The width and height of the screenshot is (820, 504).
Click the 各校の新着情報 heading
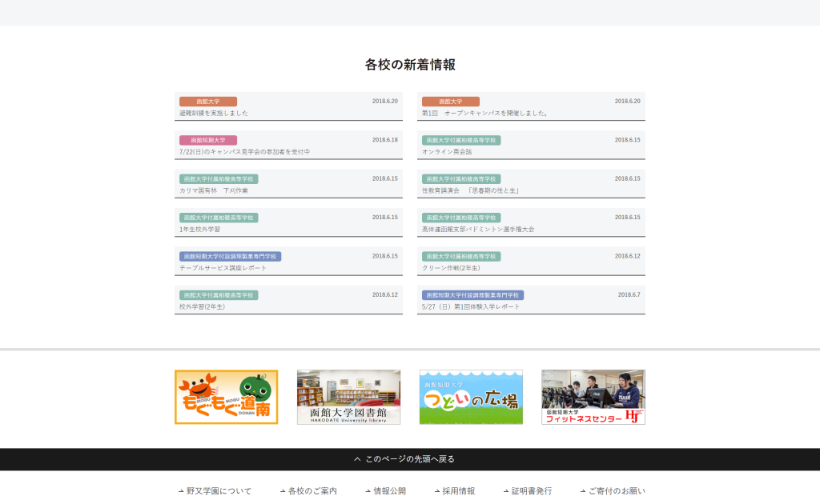coord(410,65)
